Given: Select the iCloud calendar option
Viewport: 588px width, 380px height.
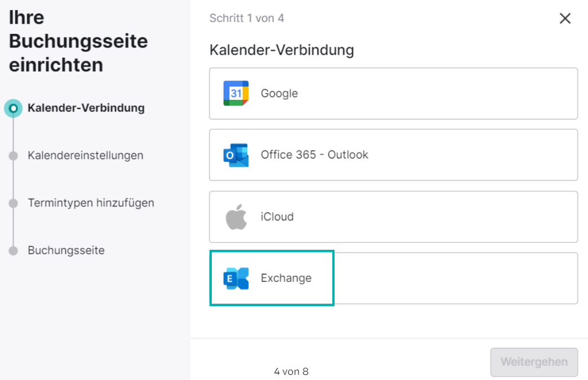Looking at the screenshot, I should coord(393,217).
